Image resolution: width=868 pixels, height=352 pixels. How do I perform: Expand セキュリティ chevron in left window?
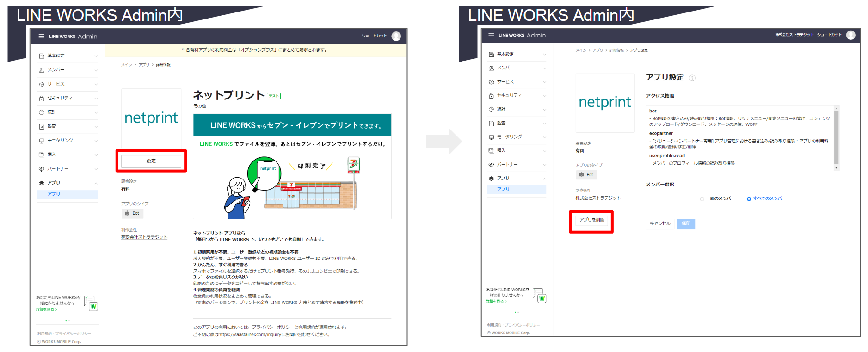96,98
